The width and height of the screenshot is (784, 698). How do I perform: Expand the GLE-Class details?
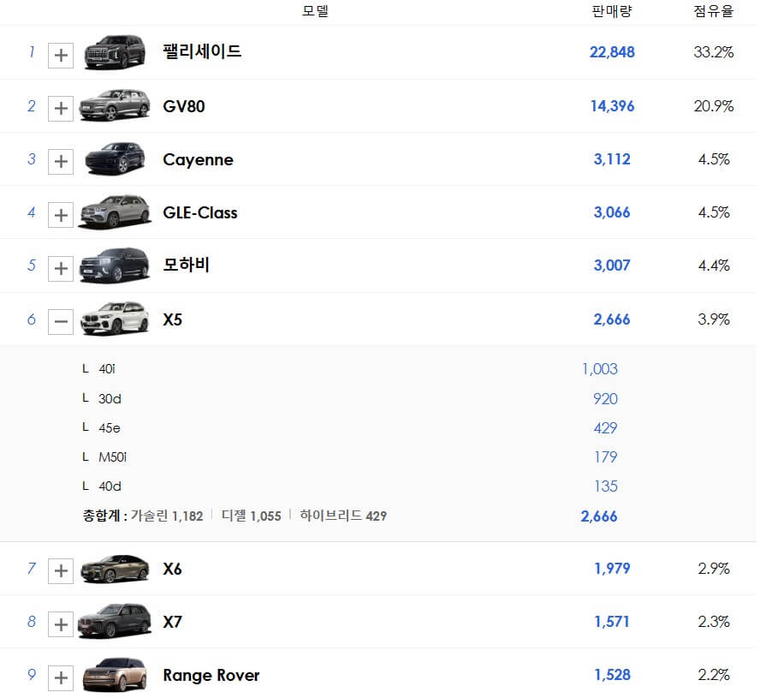point(61,213)
